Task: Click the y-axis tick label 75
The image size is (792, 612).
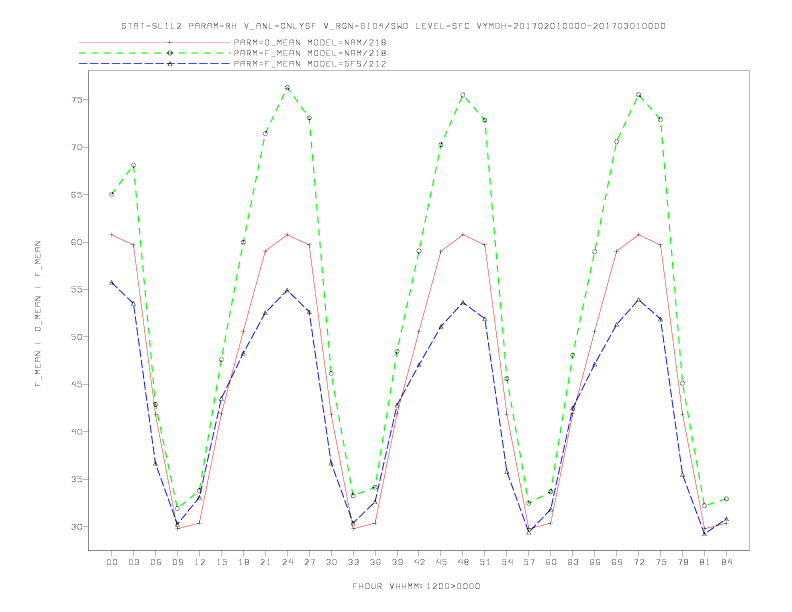Action: [x=76, y=100]
